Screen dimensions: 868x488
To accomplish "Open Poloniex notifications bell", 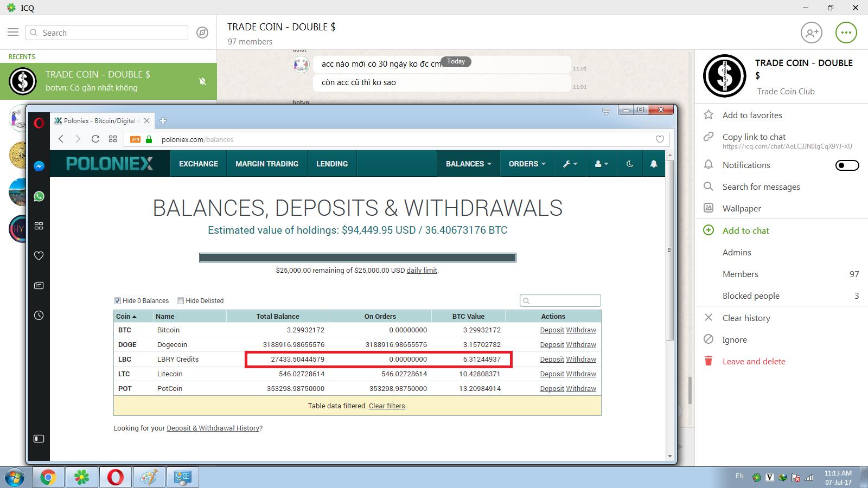I will click(x=654, y=164).
